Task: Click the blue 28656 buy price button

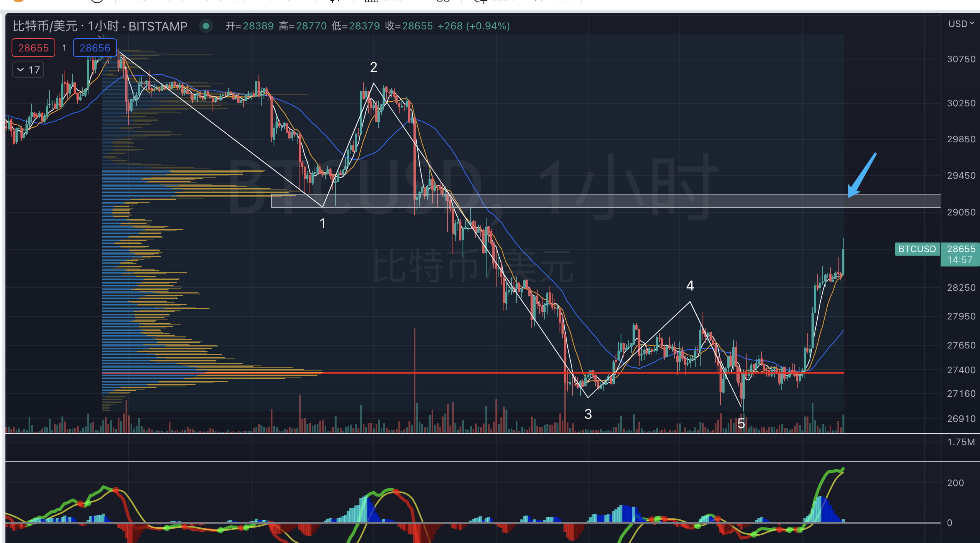Action: [x=95, y=48]
